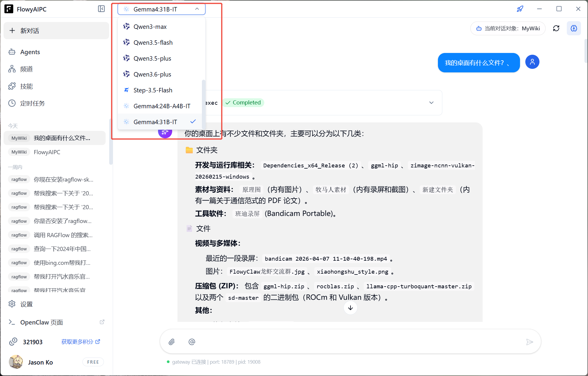Jump to bottom with down-arrow button
This screenshot has width=588, height=376.
click(x=350, y=308)
